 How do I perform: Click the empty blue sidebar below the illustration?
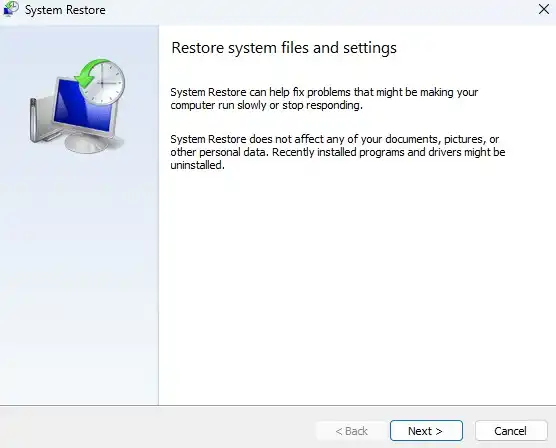coord(79,277)
